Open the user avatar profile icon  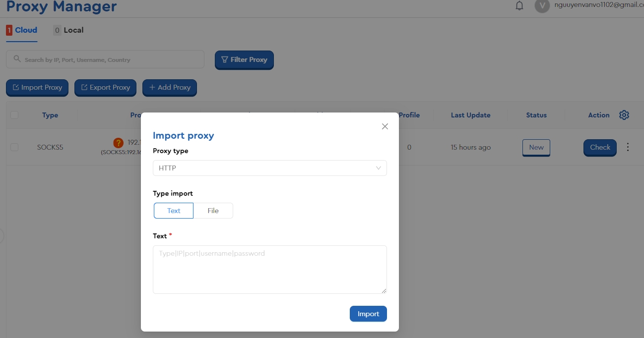click(542, 6)
